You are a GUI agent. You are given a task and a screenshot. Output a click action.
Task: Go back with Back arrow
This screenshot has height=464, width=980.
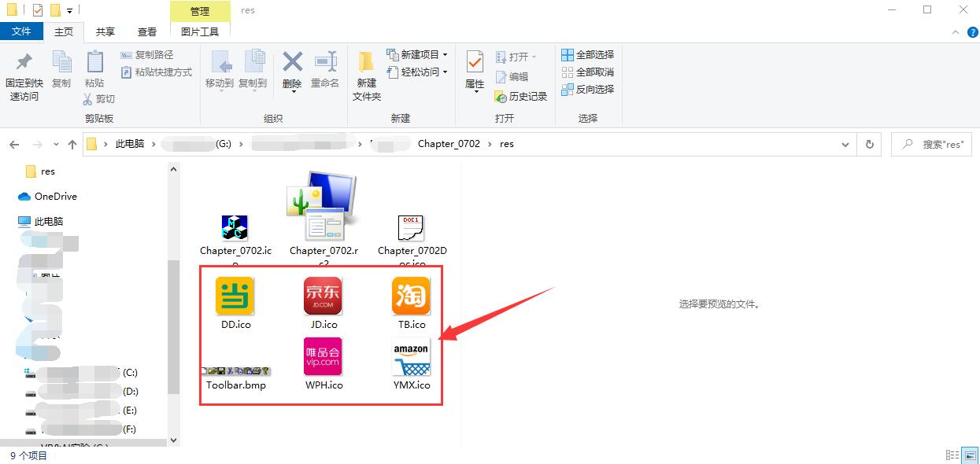(14, 145)
